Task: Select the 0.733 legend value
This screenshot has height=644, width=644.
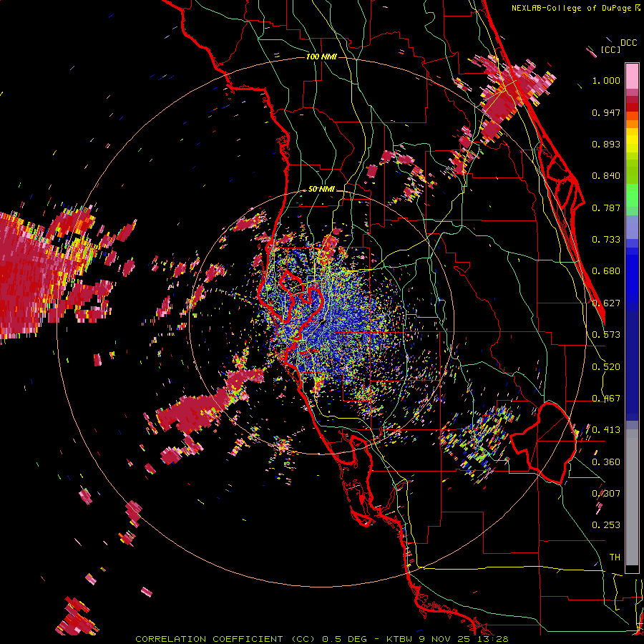Action: (606, 240)
